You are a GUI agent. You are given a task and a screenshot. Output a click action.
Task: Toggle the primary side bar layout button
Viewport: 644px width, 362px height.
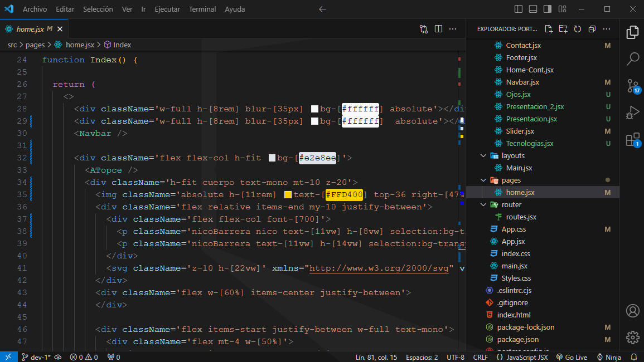tap(519, 9)
